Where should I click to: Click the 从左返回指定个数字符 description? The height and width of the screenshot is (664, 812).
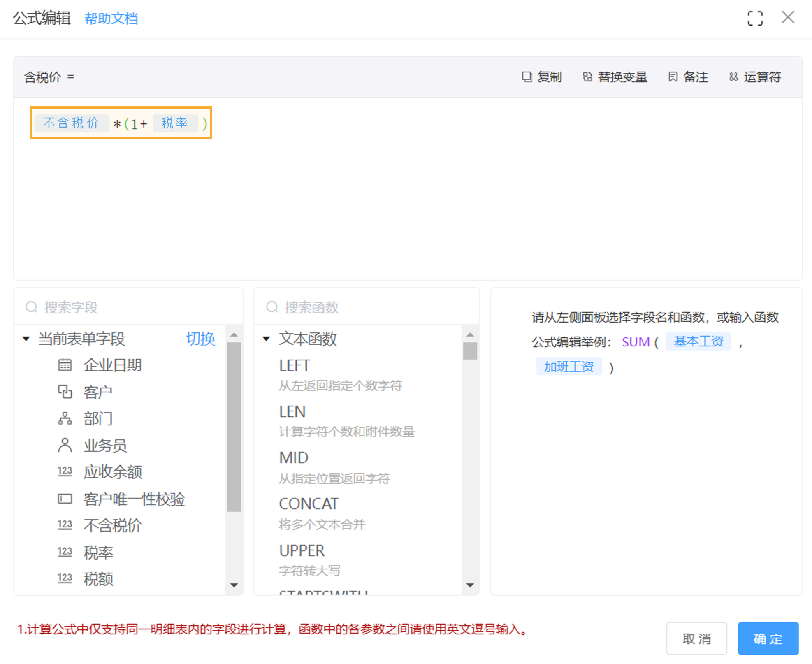(340, 385)
